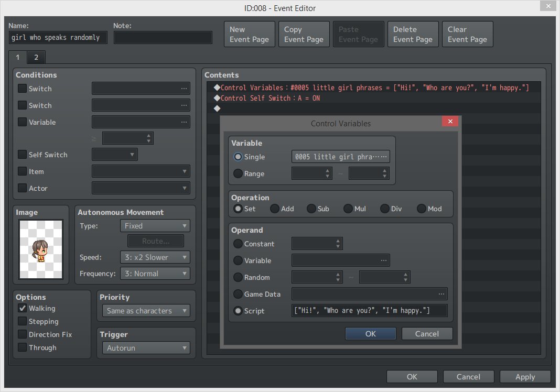Switch to event page 2 tab
Viewport: 560px width, 392px height.
36,57
